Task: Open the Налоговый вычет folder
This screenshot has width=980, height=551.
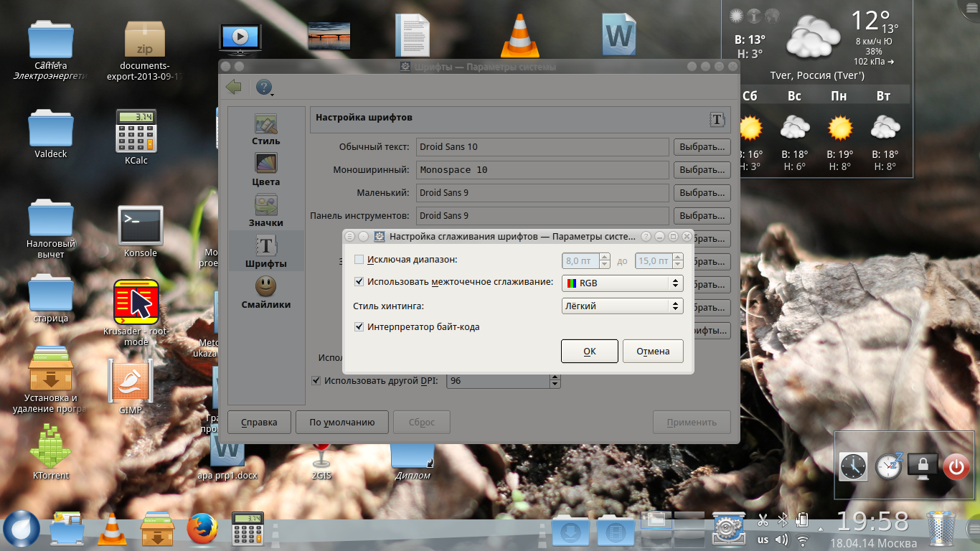Action: (x=51, y=229)
